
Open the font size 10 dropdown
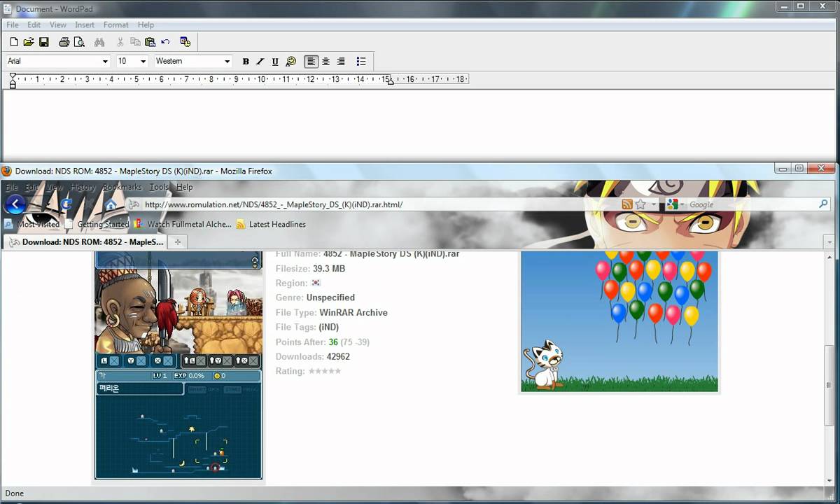143,62
